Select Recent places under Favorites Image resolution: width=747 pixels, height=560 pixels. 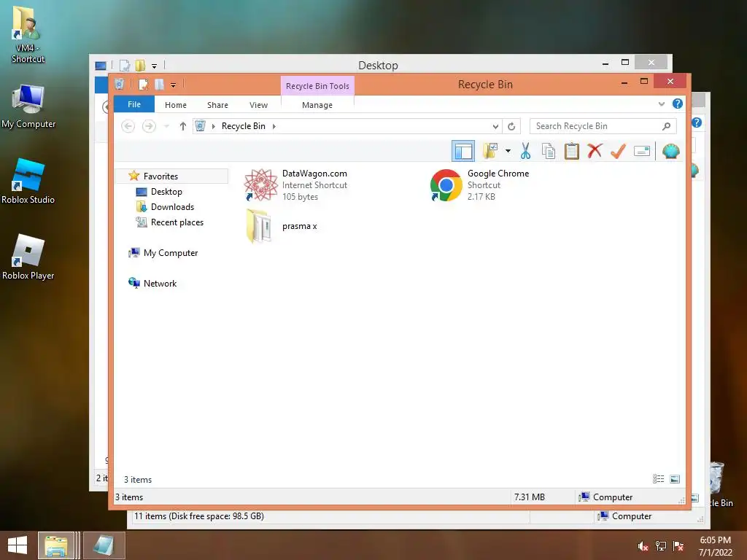[177, 222]
